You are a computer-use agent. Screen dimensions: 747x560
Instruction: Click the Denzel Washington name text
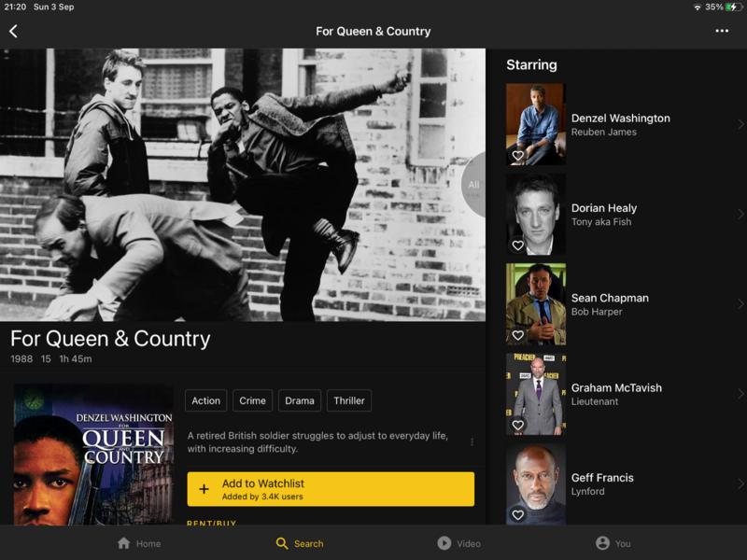620,119
